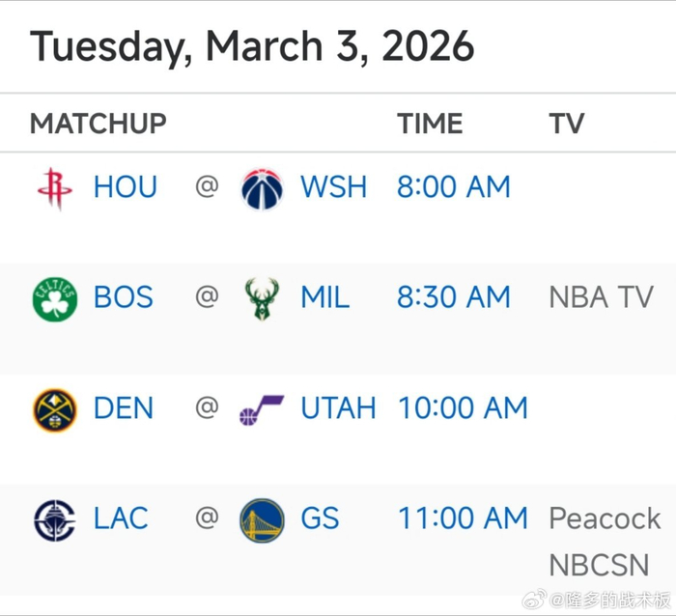Open the BOS team link
The width and height of the screenshot is (676, 616).
pos(124,298)
